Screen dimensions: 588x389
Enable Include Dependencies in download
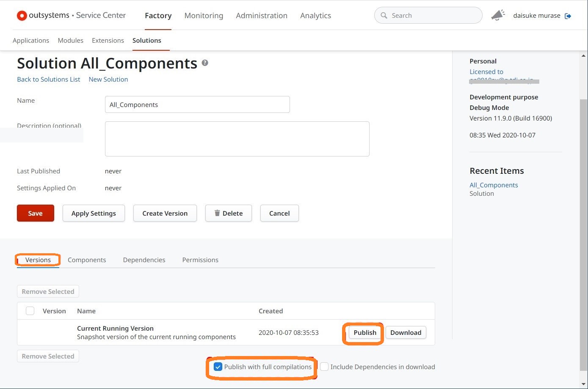(324, 367)
